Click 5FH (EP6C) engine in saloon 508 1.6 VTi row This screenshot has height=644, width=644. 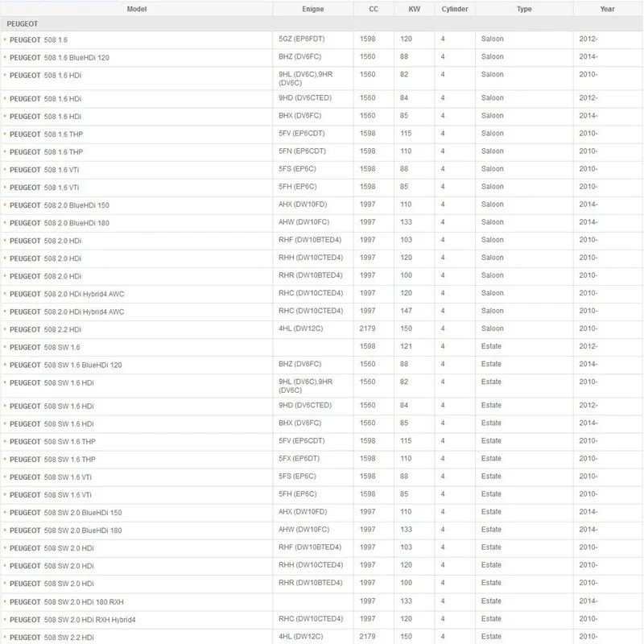click(x=297, y=187)
